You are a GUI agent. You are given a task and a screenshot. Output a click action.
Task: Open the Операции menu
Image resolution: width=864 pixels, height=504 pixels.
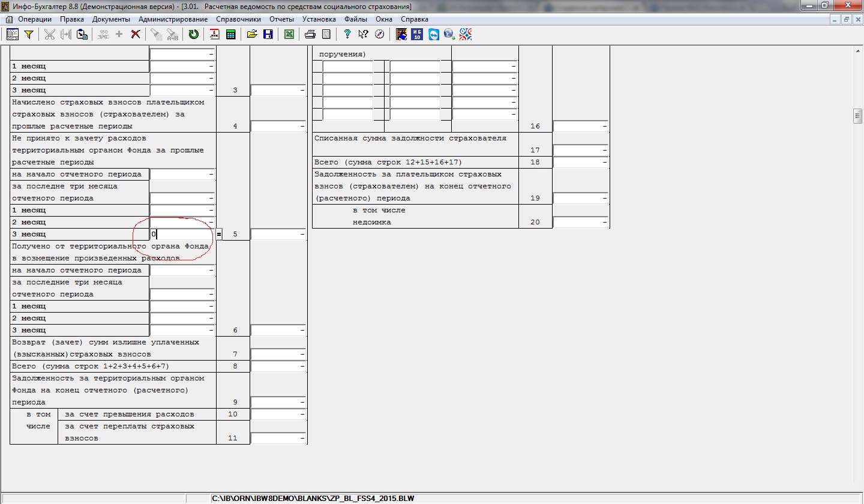pyautogui.click(x=35, y=19)
